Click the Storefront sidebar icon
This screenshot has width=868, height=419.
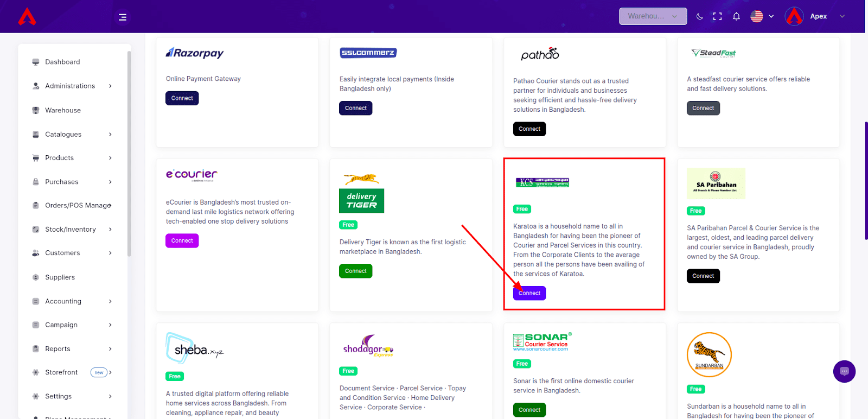click(x=36, y=372)
